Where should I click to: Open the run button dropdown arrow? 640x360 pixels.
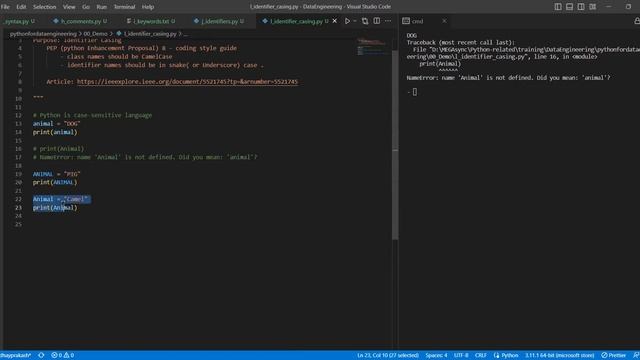click(x=355, y=21)
